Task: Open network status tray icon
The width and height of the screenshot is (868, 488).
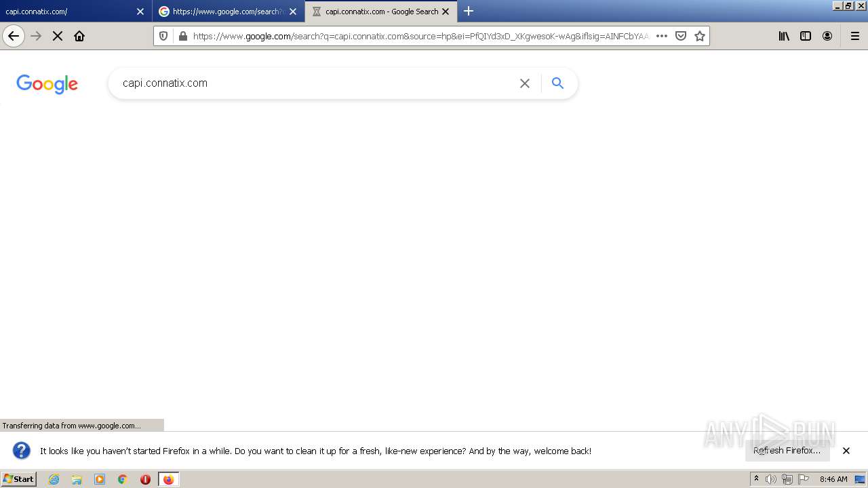Action: 787,479
